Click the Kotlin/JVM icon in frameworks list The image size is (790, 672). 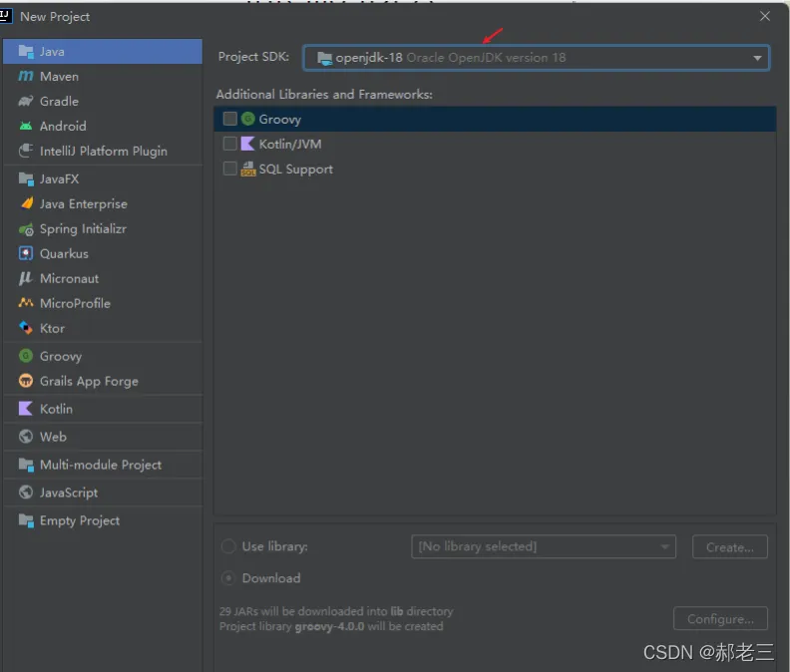tap(248, 144)
